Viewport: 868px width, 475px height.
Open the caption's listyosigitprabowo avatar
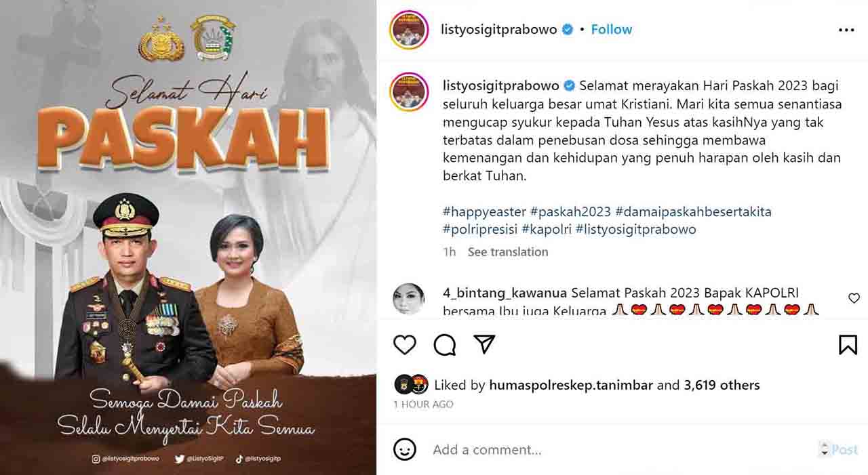pyautogui.click(x=409, y=91)
